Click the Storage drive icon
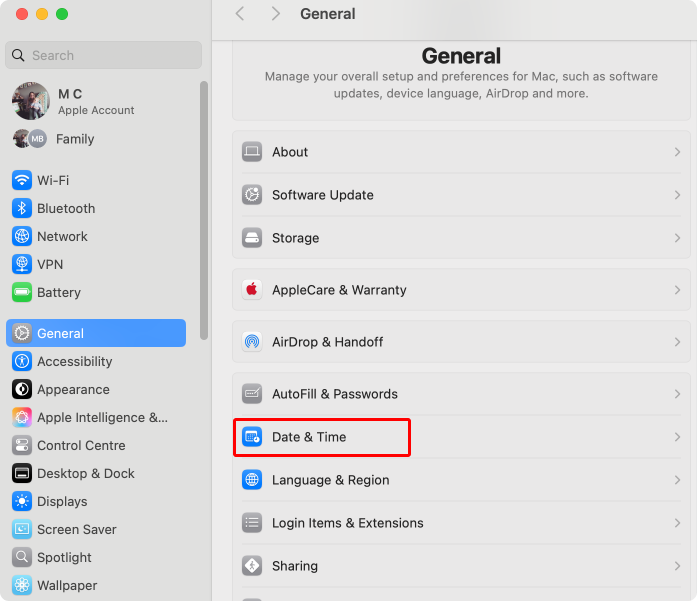 252,238
